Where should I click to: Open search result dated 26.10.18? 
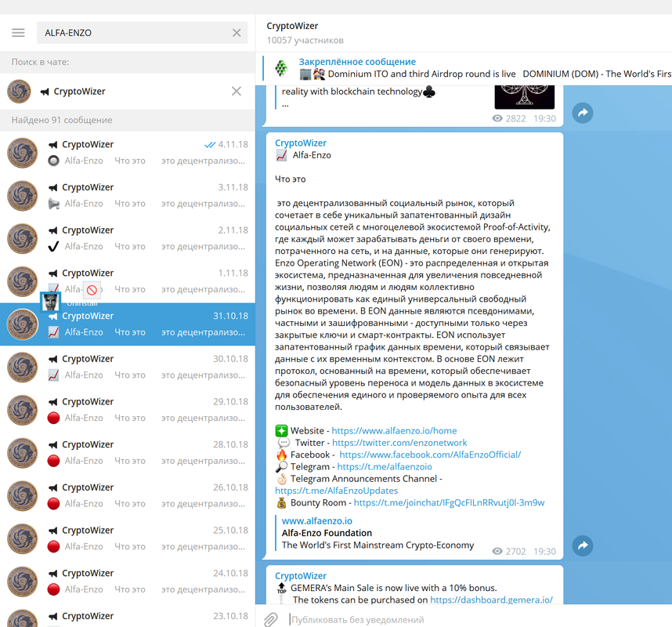128,496
